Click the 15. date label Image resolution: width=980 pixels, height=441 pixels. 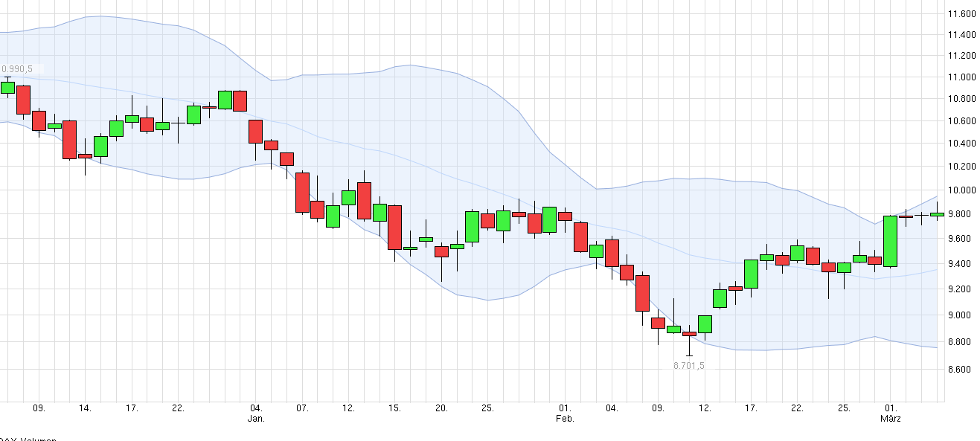point(395,408)
